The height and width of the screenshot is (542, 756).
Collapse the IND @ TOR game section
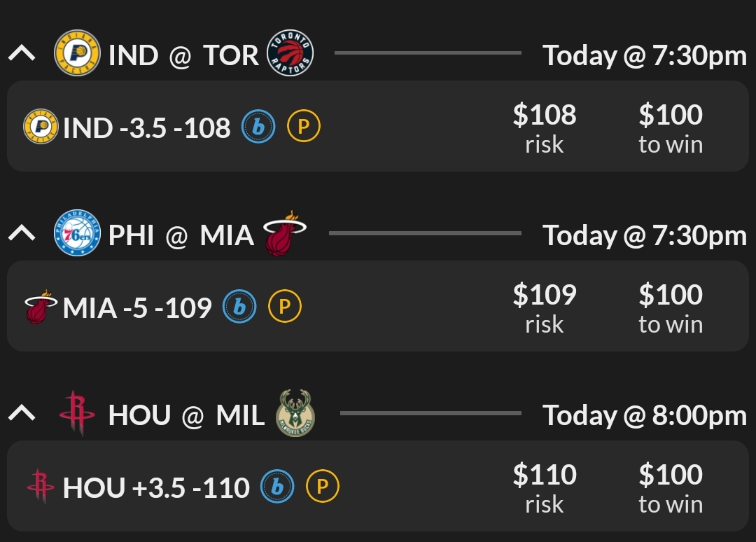tap(22, 54)
